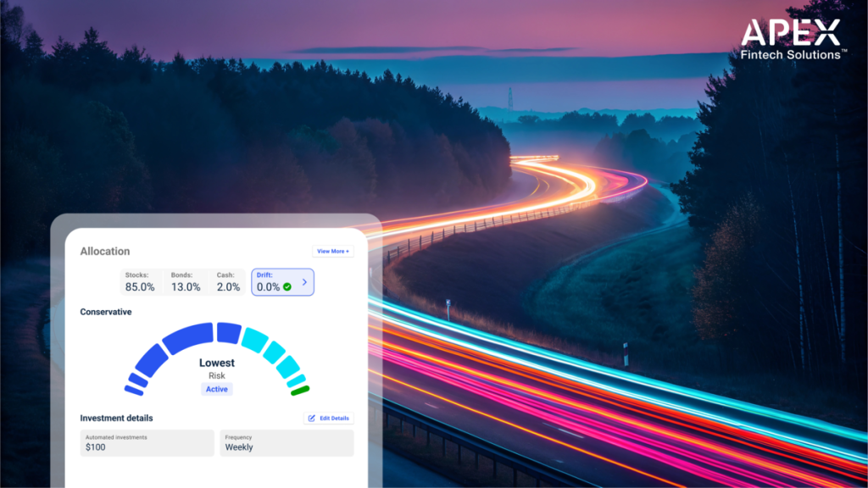
Task: Click the first cyan segment adjoining the blue
Action: pyautogui.click(x=253, y=339)
